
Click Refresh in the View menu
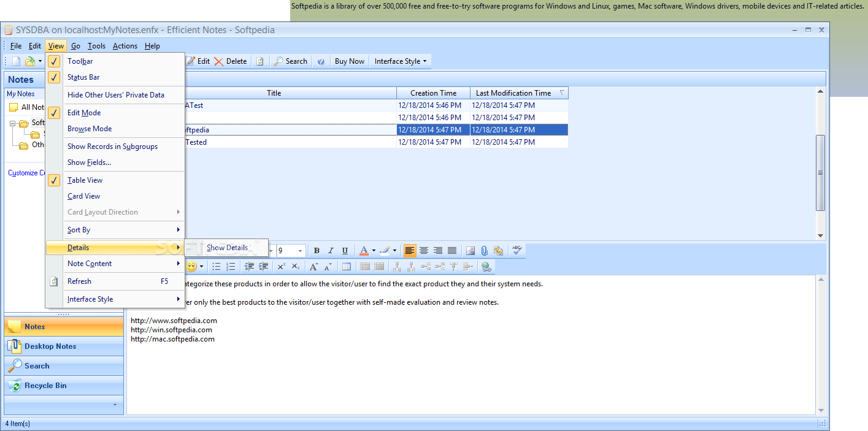[115, 281]
